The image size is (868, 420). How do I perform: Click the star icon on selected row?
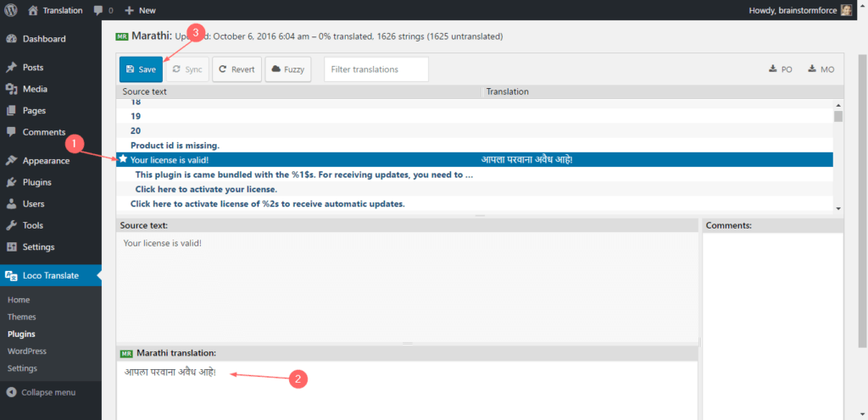coord(123,159)
